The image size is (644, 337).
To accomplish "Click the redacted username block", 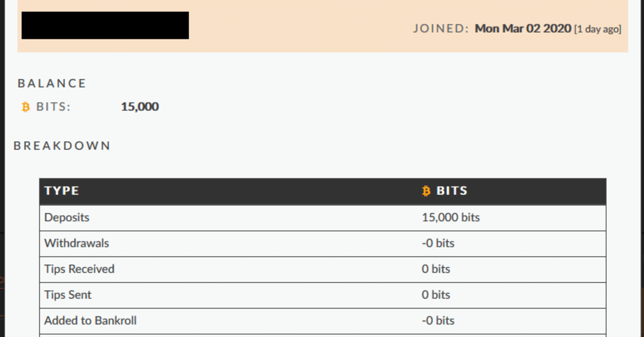I will pyautogui.click(x=105, y=25).
